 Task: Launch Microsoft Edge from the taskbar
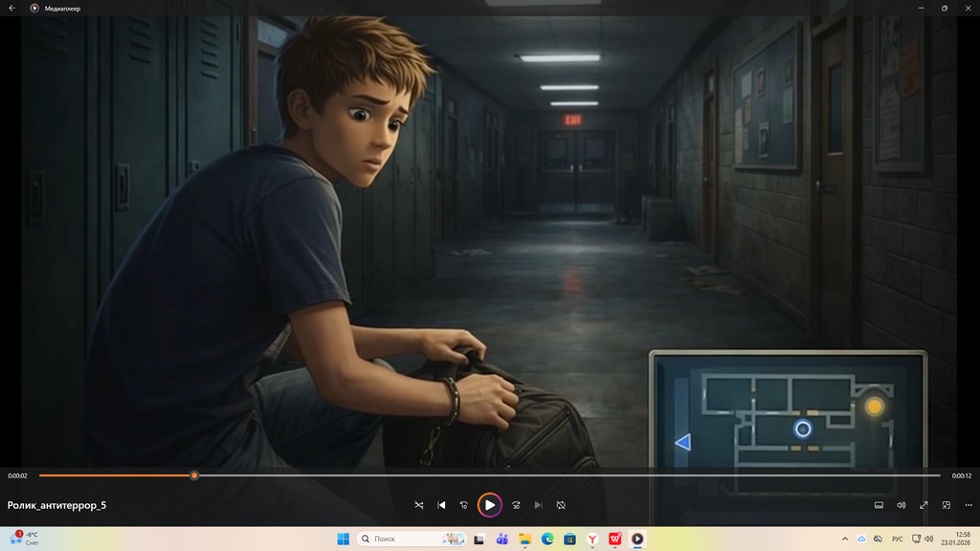pyautogui.click(x=547, y=539)
